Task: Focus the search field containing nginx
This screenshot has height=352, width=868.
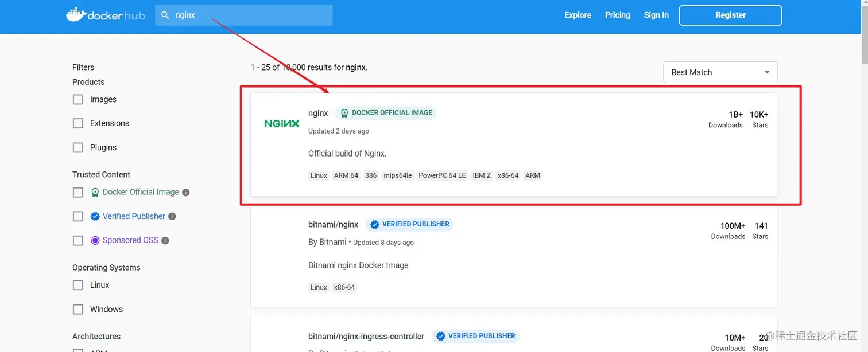Action: tap(243, 15)
